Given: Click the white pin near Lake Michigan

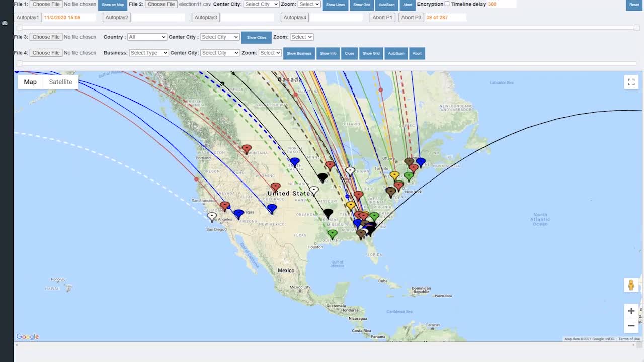Looking at the screenshot, I should point(350,171).
